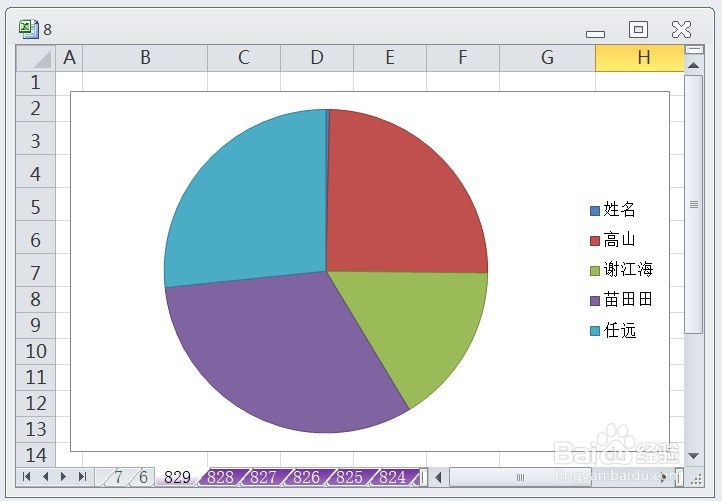Image resolution: width=722 pixels, height=501 pixels.
Task: Select column F header
Action: pyautogui.click(x=463, y=58)
